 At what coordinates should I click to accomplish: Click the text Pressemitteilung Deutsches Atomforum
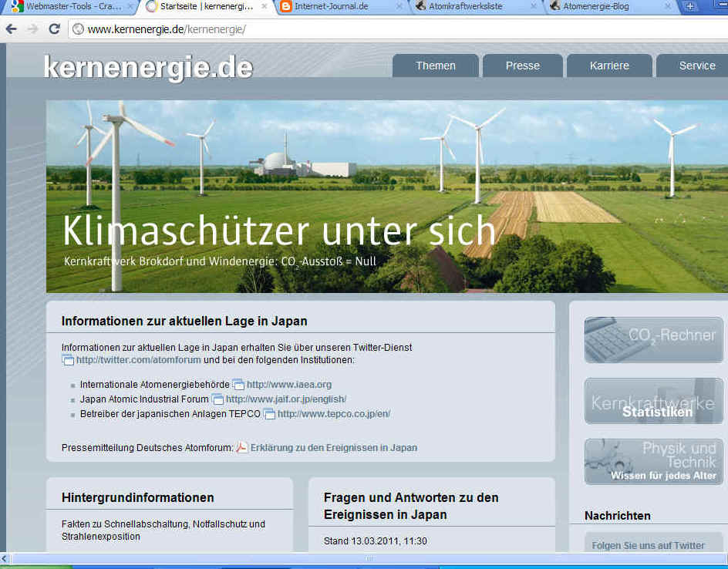[x=147, y=448]
